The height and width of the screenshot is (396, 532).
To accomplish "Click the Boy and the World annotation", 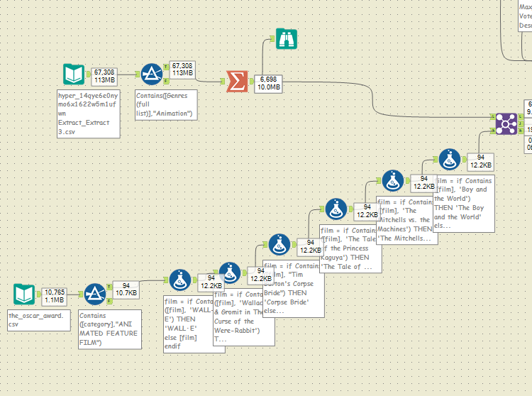I will coord(464,204).
